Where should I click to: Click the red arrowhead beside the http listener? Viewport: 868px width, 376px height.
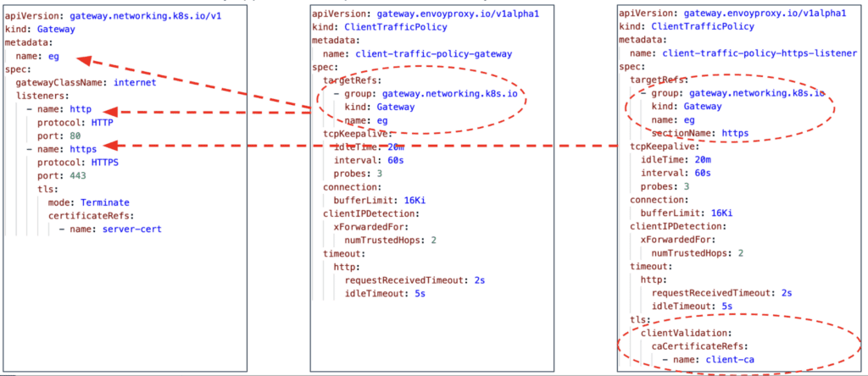pyautogui.click(x=106, y=111)
